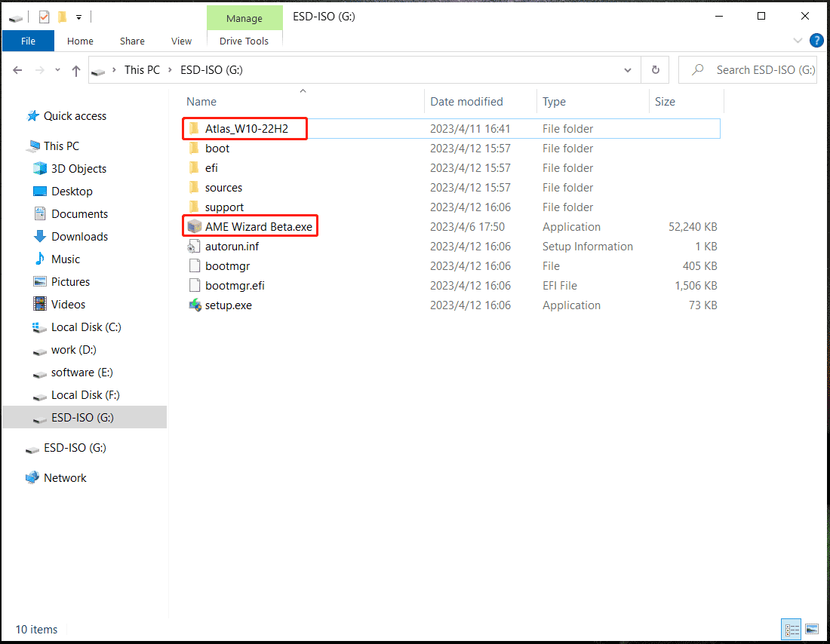Open the Recent locations dropdown
This screenshot has height=644, width=830.
pos(57,70)
